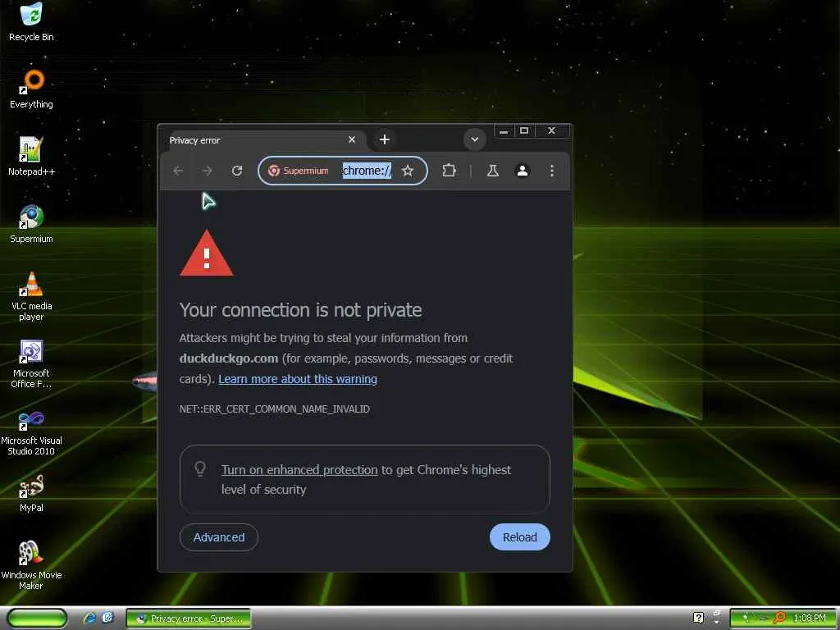
Task: Click the duckduckgo.com domain text
Action: [x=229, y=358]
